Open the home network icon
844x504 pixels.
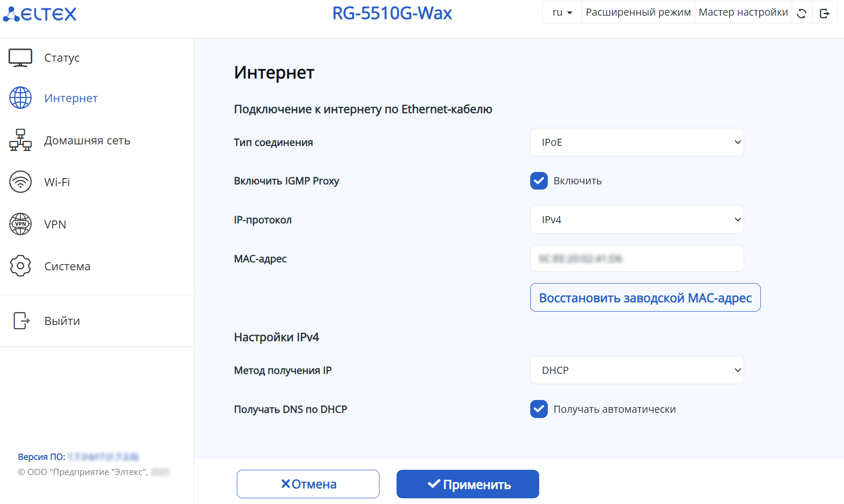coord(20,140)
